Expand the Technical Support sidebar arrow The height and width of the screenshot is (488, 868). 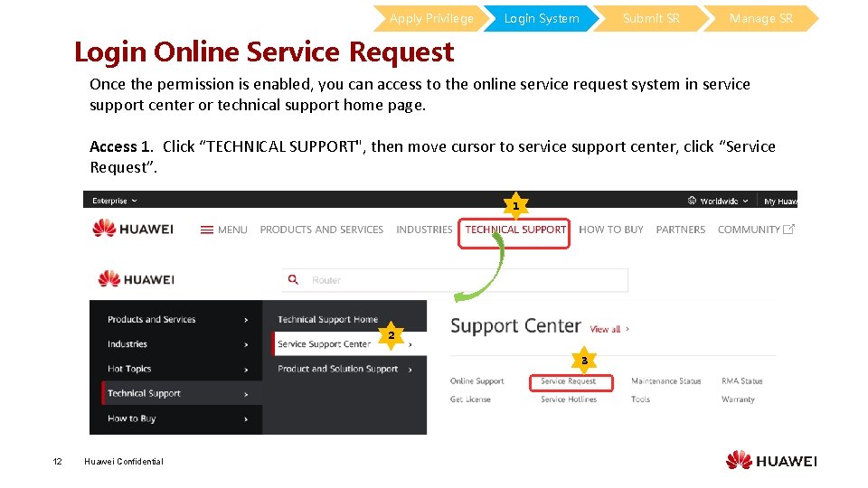point(246,395)
